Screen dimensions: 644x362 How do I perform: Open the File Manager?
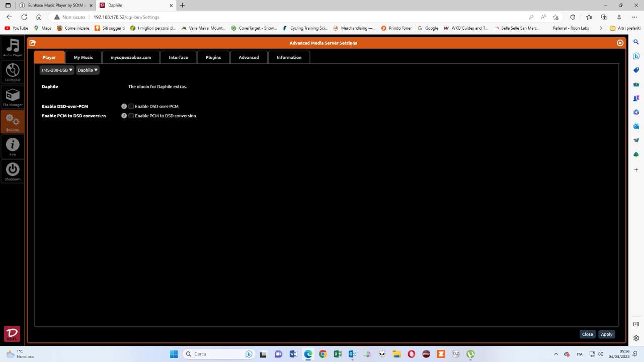pyautogui.click(x=13, y=97)
